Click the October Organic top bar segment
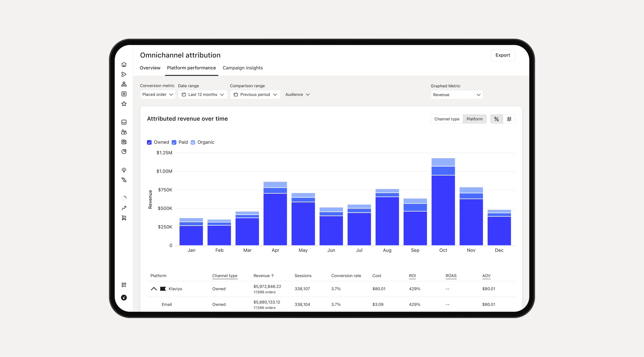Screen dimensions: 644x357 [x=443, y=162]
